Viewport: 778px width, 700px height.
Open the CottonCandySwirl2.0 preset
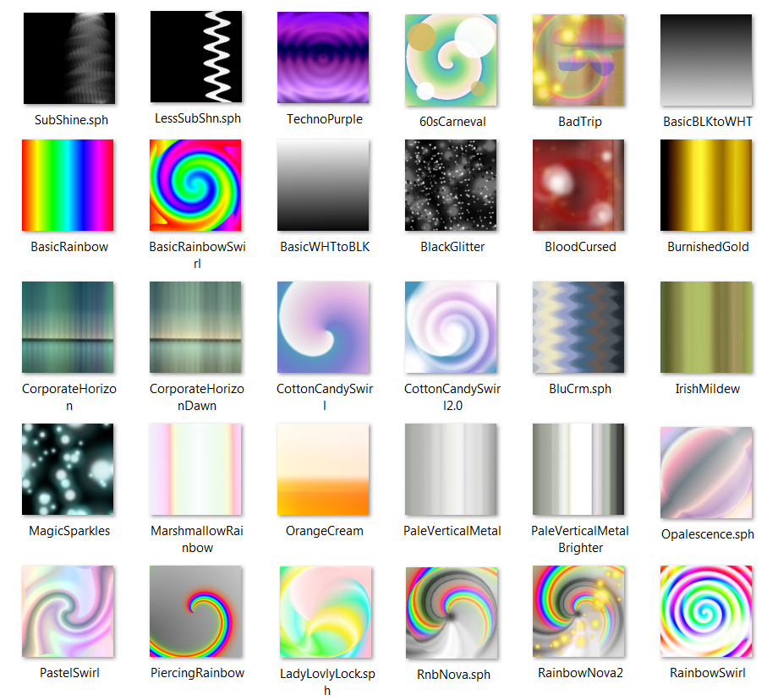[x=451, y=327]
